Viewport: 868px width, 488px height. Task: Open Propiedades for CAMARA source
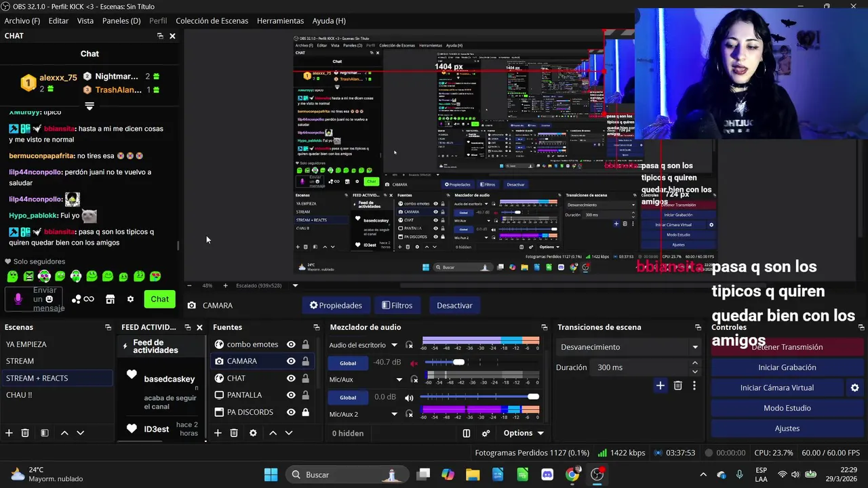[336, 305]
